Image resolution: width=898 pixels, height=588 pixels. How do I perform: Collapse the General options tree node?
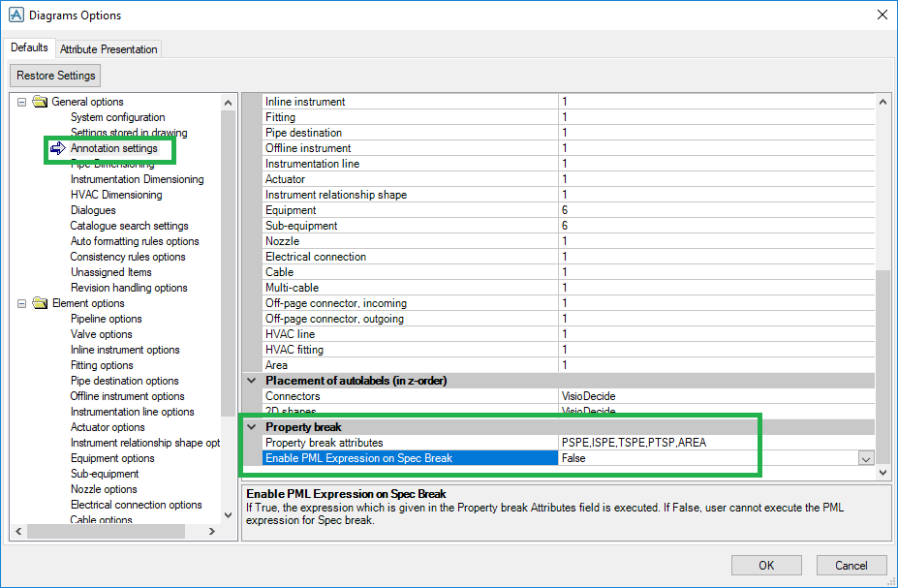21,102
